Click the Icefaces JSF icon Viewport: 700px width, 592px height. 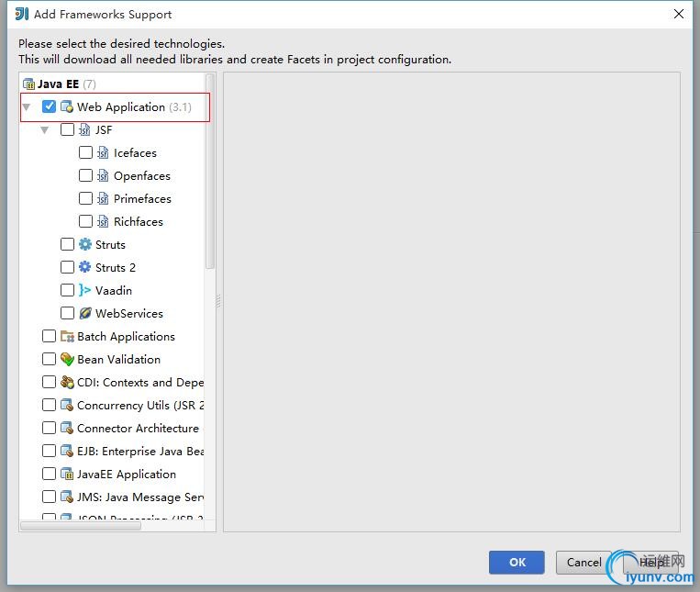pyautogui.click(x=103, y=152)
